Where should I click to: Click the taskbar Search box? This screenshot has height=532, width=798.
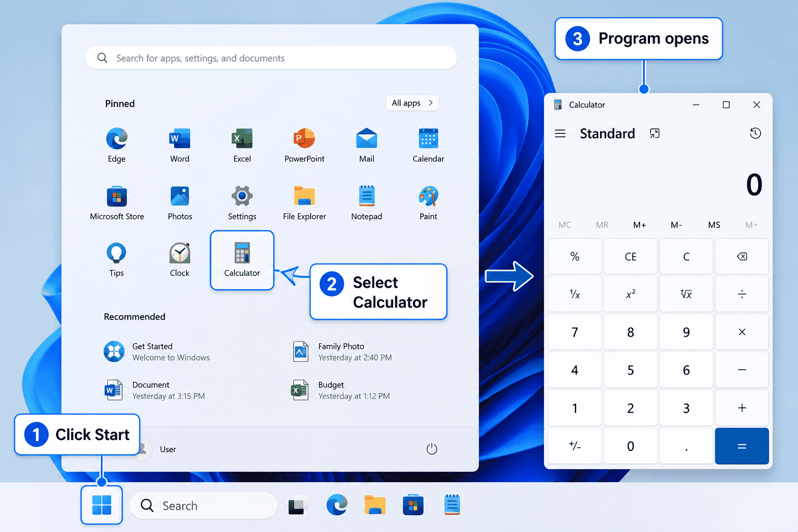203,506
